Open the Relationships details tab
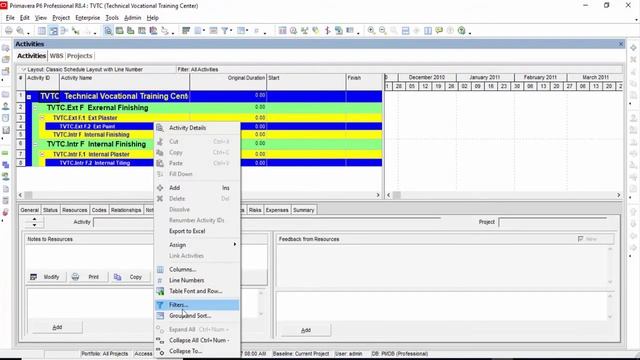 tap(126, 210)
